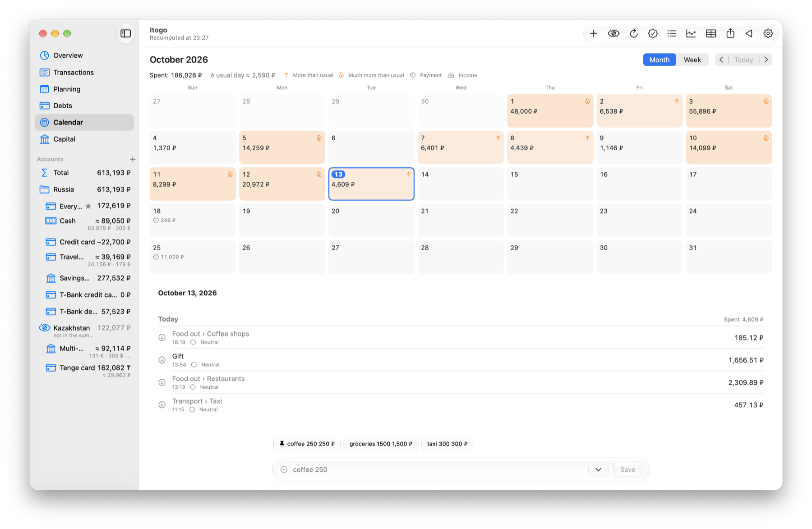
Task: Go to the previous month with left chevron
Action: [721, 60]
